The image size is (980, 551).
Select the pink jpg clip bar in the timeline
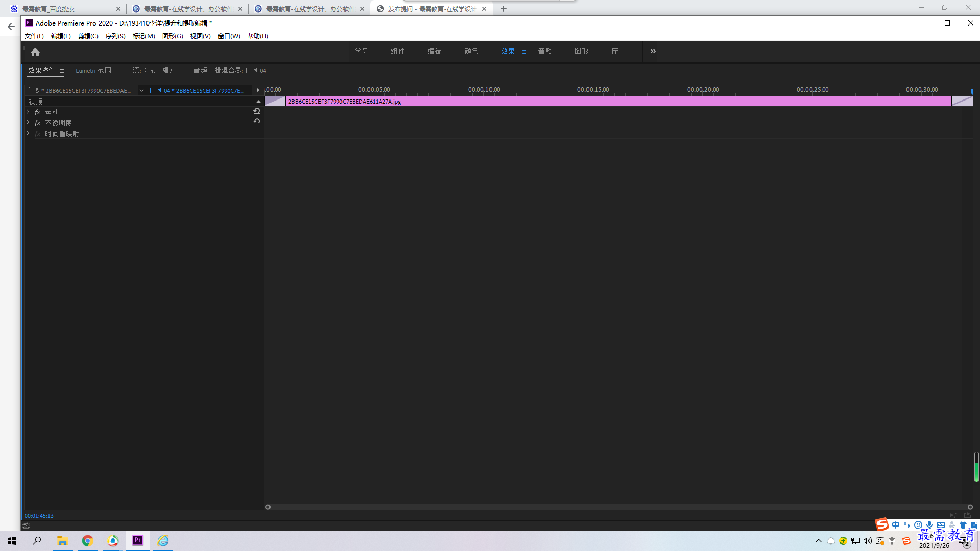619,102
